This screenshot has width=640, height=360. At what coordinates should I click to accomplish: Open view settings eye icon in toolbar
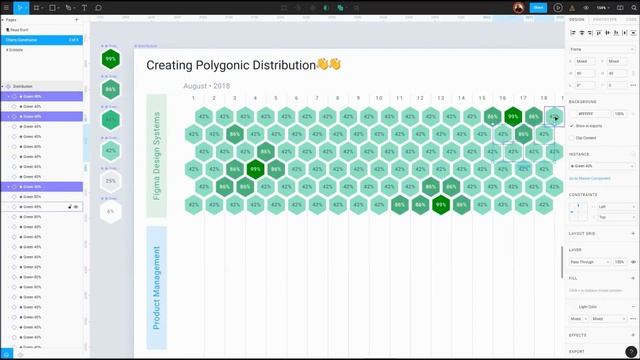pos(586,8)
